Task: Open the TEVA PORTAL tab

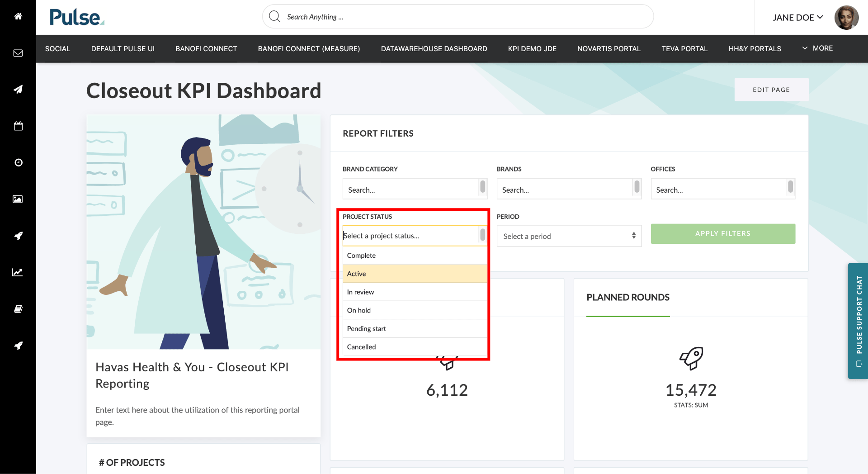Action: 684,49
